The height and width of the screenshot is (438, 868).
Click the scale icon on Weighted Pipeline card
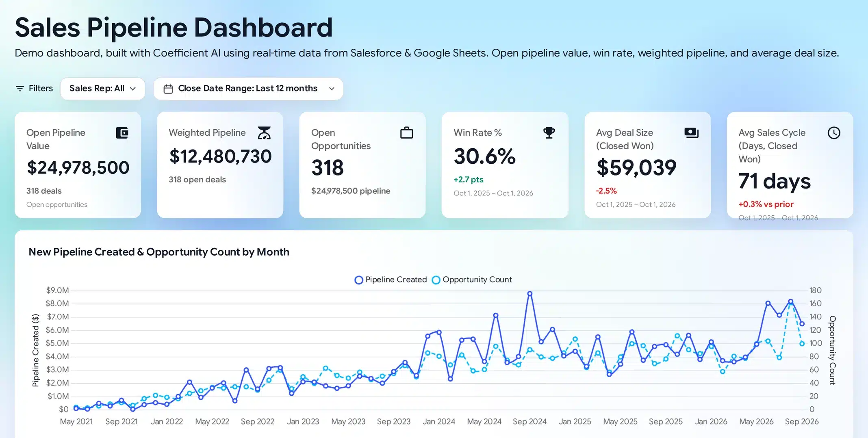click(264, 133)
